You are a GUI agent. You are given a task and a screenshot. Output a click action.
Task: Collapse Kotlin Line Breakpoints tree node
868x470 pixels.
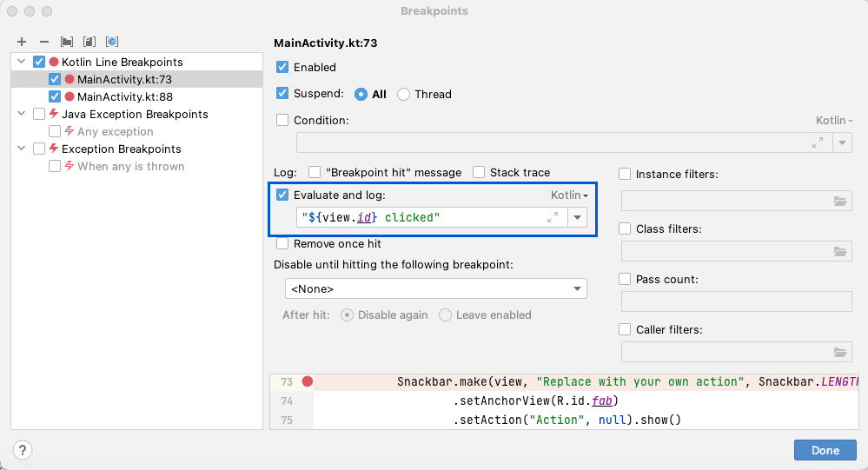pos(22,62)
